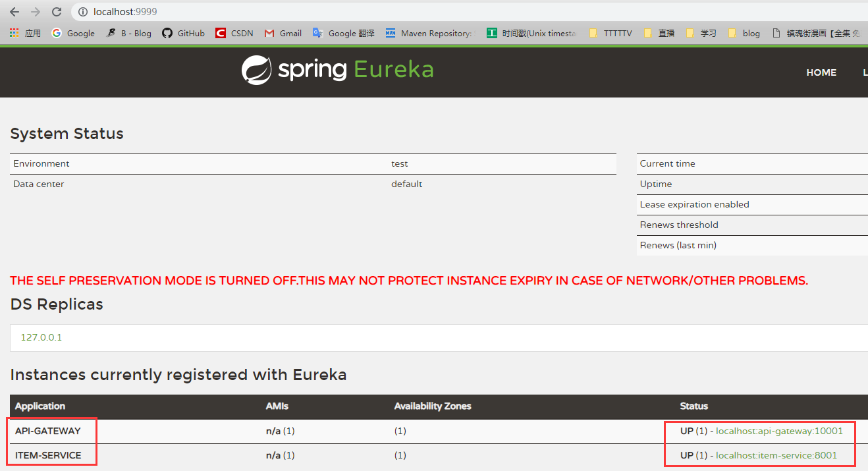Open the CSDN bookmark
Image resolution: width=868 pixels, height=471 pixels.
pyautogui.click(x=234, y=33)
